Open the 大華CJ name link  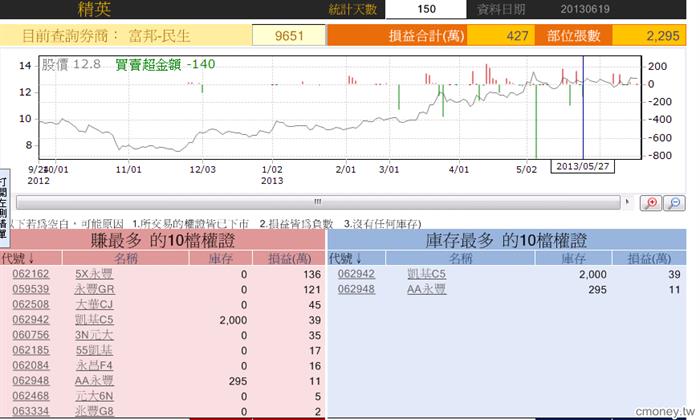(x=94, y=304)
